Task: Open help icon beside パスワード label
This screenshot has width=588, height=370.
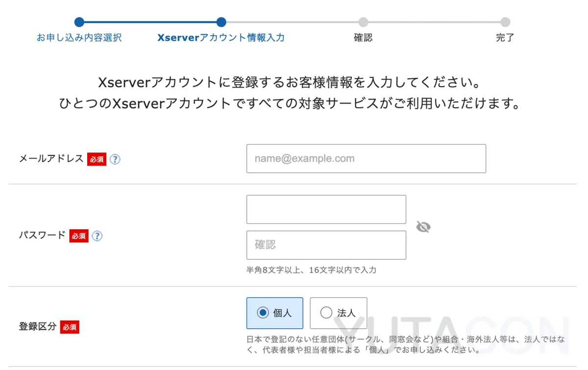Action: tap(97, 236)
